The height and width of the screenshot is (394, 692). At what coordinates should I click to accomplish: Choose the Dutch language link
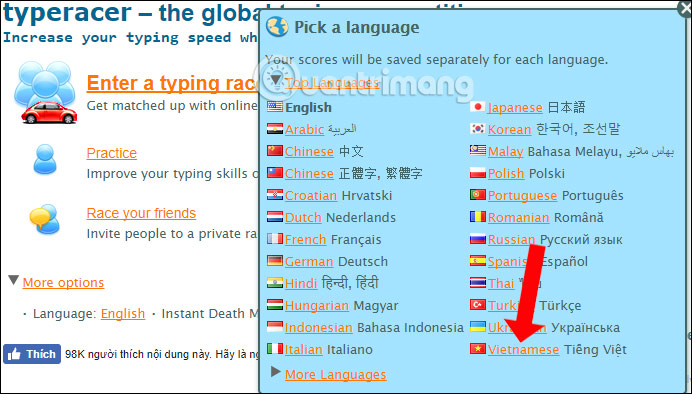pos(303,218)
